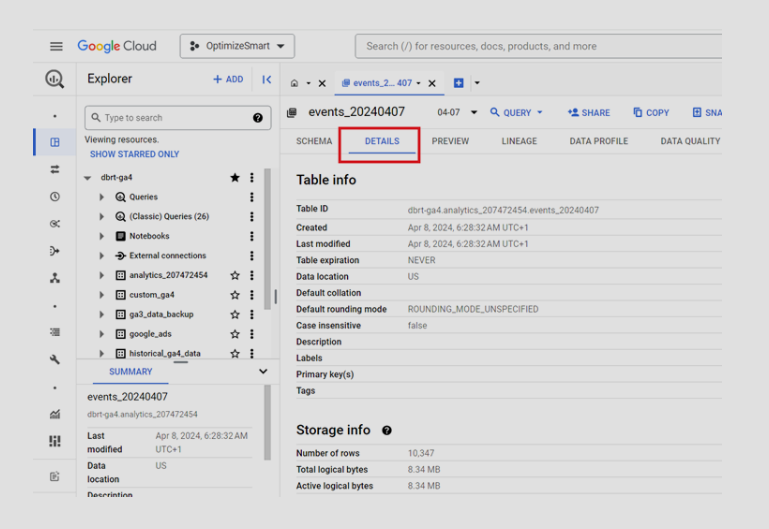Click the QUERY button
This screenshot has width=769, height=529.
pyautogui.click(x=516, y=112)
